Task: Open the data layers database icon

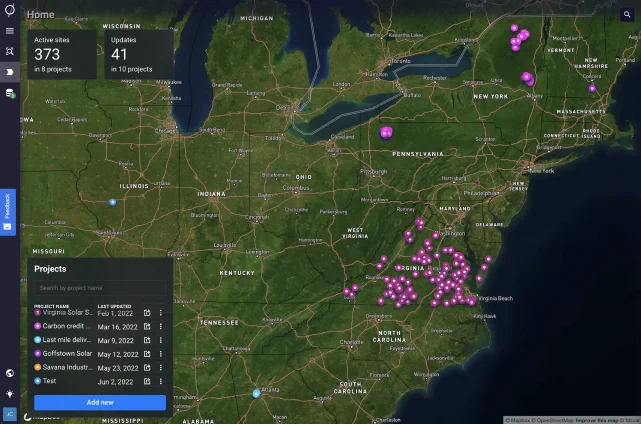Action: (x=10, y=93)
